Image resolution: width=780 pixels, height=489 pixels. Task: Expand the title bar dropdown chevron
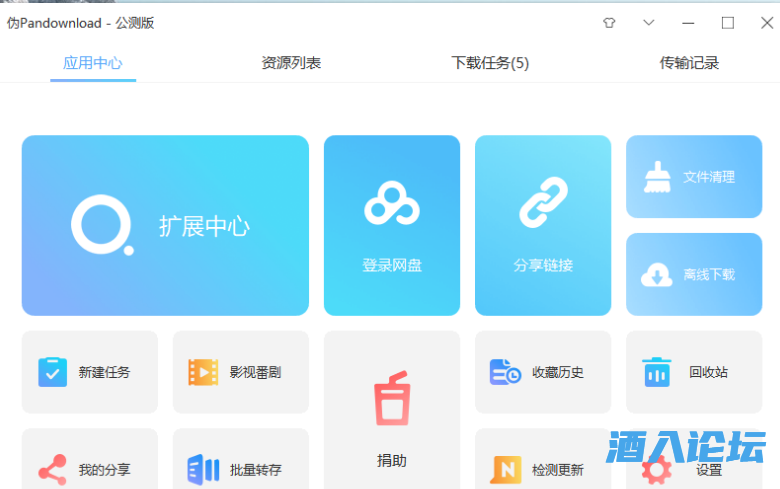tap(649, 23)
